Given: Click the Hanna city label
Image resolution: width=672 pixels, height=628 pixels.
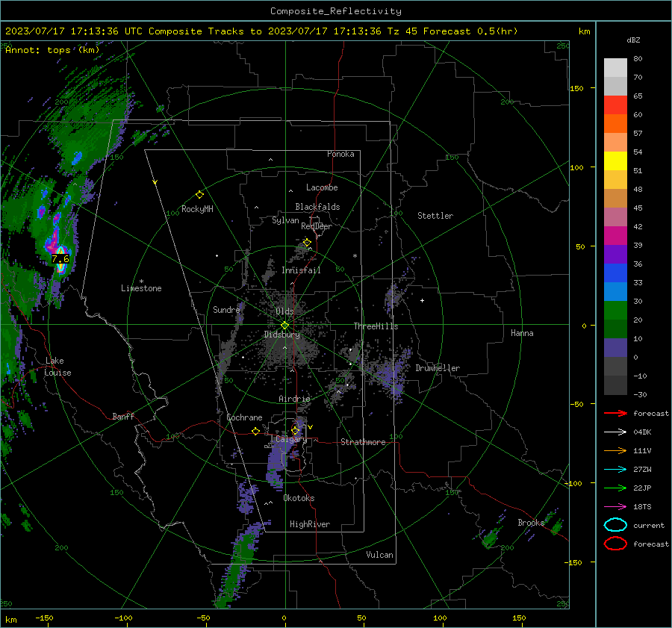Looking at the screenshot, I should click(522, 333).
